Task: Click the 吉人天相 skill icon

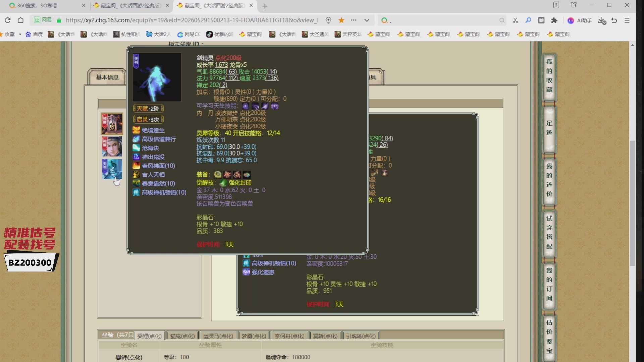Action: click(136, 175)
